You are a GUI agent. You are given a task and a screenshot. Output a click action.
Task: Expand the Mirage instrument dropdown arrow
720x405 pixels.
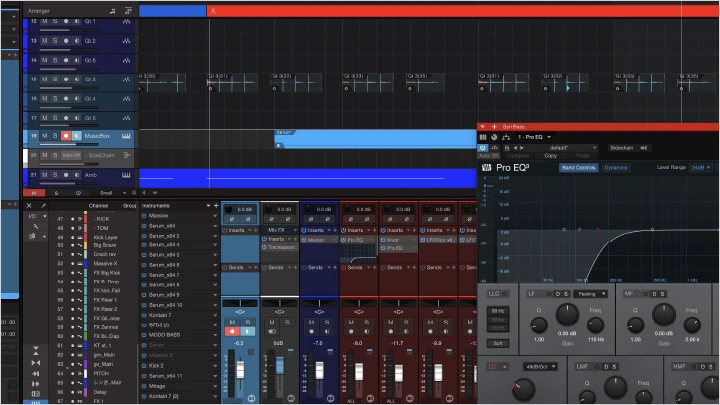click(x=215, y=386)
